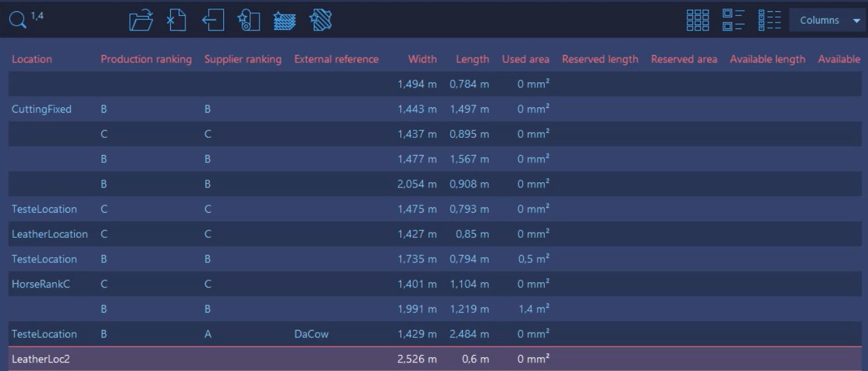868x371 pixels.
Task: Switch to the detailed list view
Action: [x=769, y=21]
